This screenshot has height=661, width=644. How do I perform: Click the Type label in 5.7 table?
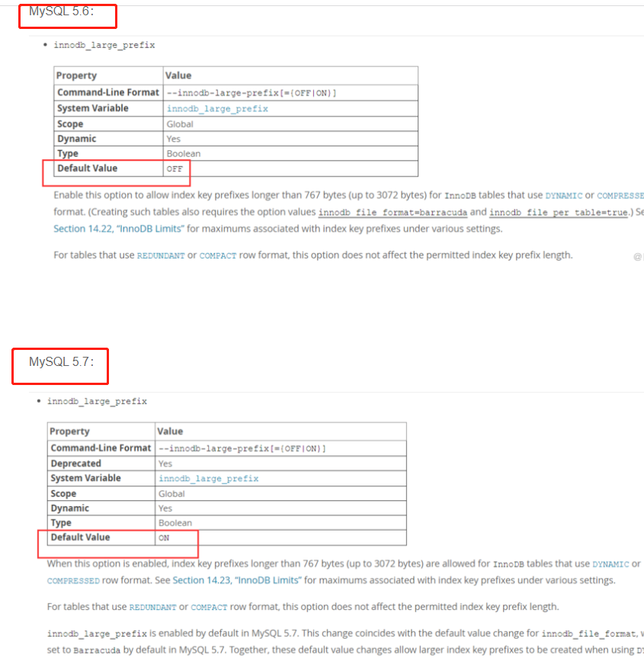[61, 523]
